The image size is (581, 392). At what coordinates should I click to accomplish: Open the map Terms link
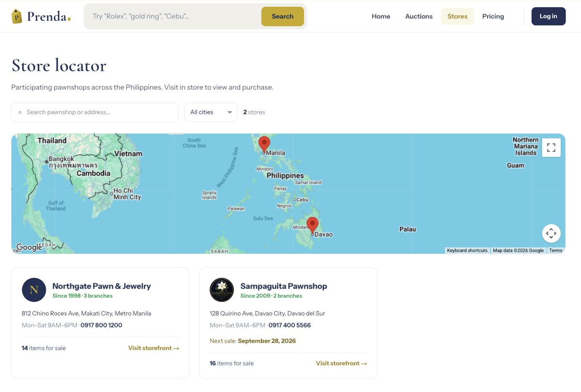556,251
